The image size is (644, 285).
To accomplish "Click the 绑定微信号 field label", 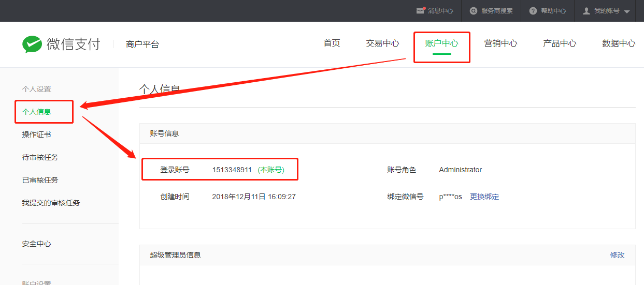I will tap(405, 197).
